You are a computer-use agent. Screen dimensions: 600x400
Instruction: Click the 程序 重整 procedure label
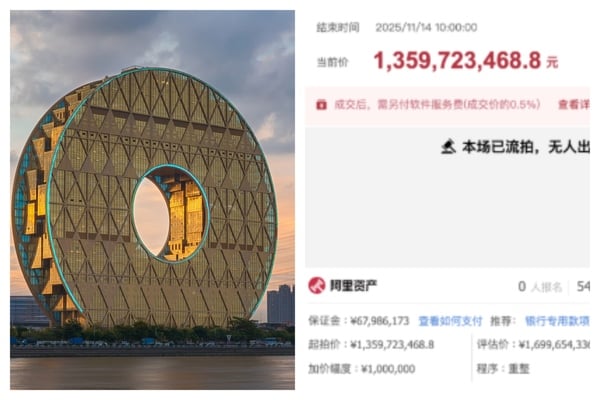coord(503,369)
